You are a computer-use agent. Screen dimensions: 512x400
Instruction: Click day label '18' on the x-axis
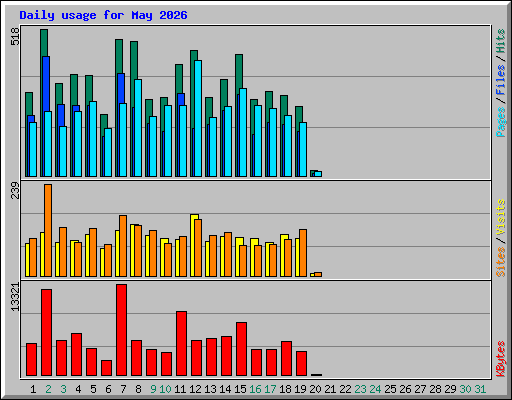point(285,389)
